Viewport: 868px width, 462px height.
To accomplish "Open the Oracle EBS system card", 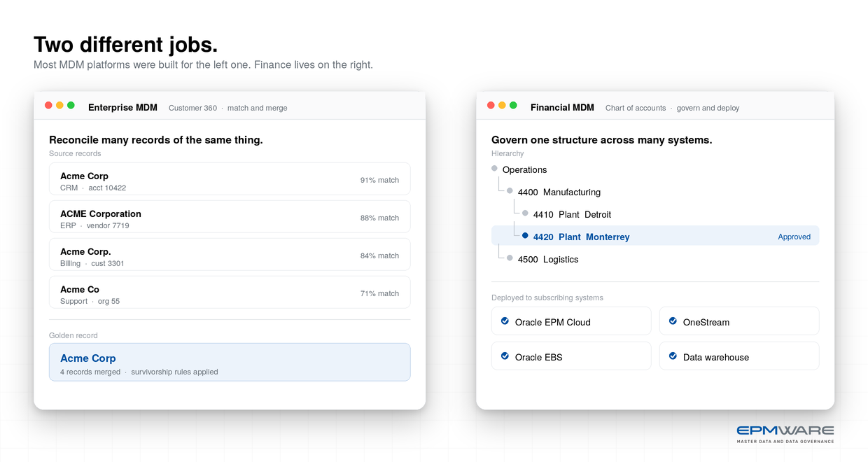I will tap(571, 356).
